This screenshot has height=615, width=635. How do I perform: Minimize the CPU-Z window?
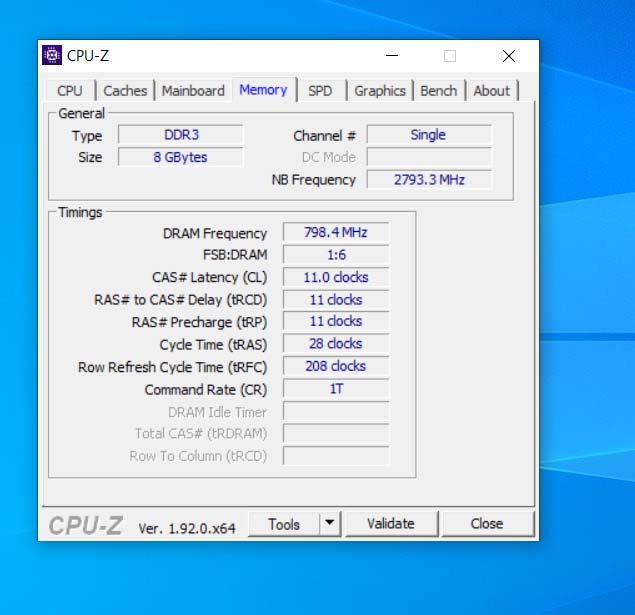tap(391, 56)
